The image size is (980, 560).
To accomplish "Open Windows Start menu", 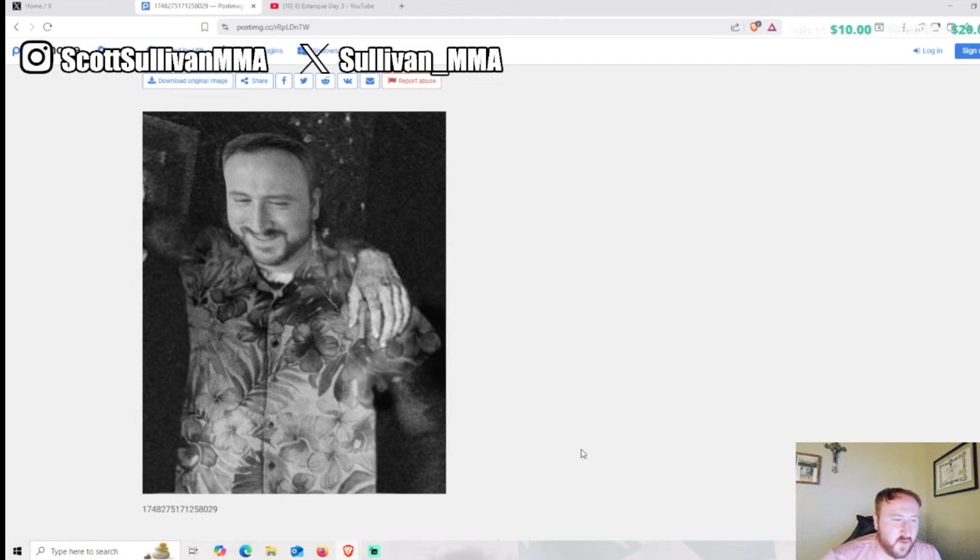I will 17,551.
